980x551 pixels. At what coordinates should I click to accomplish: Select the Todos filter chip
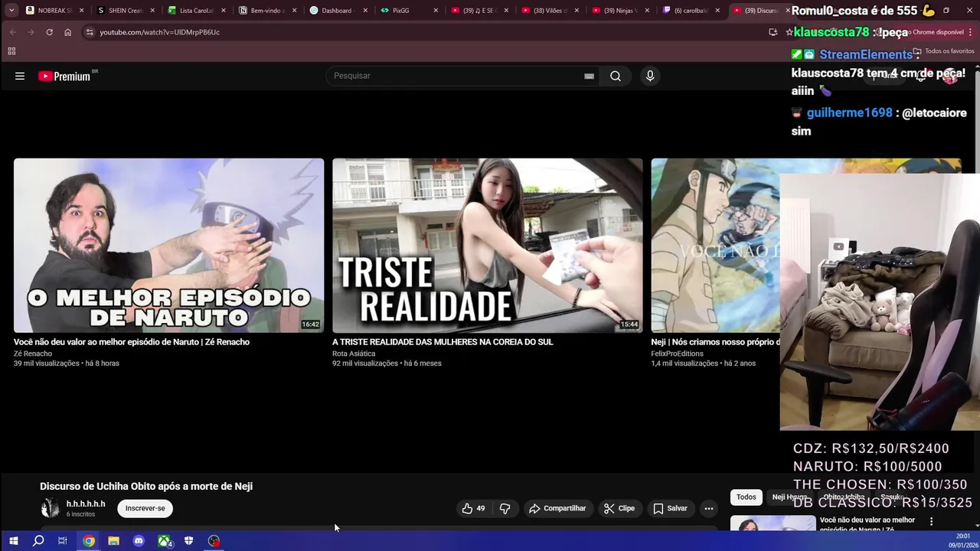[746, 497]
